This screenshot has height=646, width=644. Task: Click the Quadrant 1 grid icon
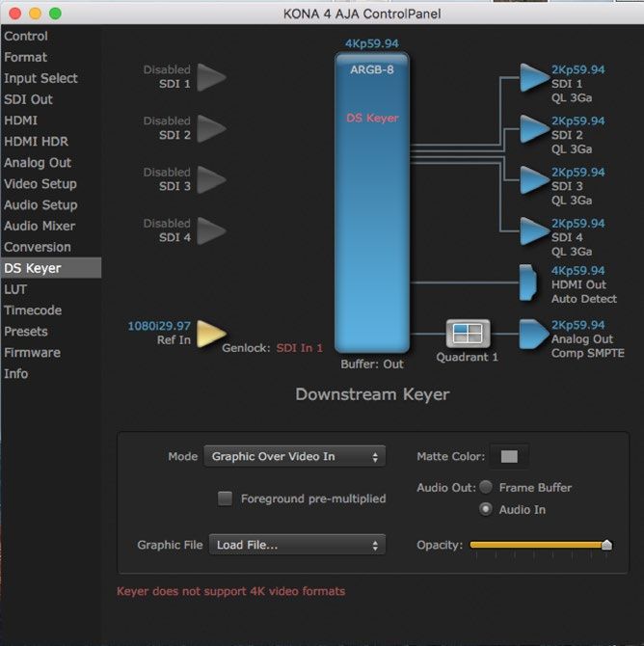tap(469, 334)
